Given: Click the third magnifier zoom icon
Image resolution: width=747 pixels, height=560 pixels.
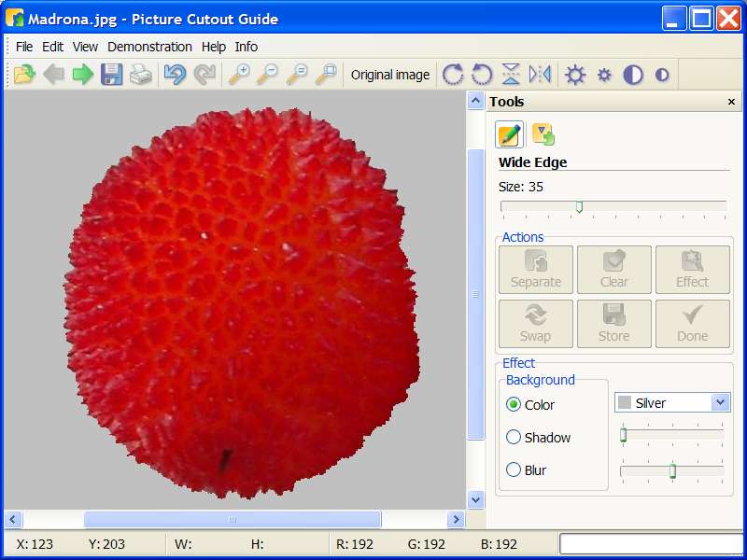Looking at the screenshot, I should coord(297,75).
